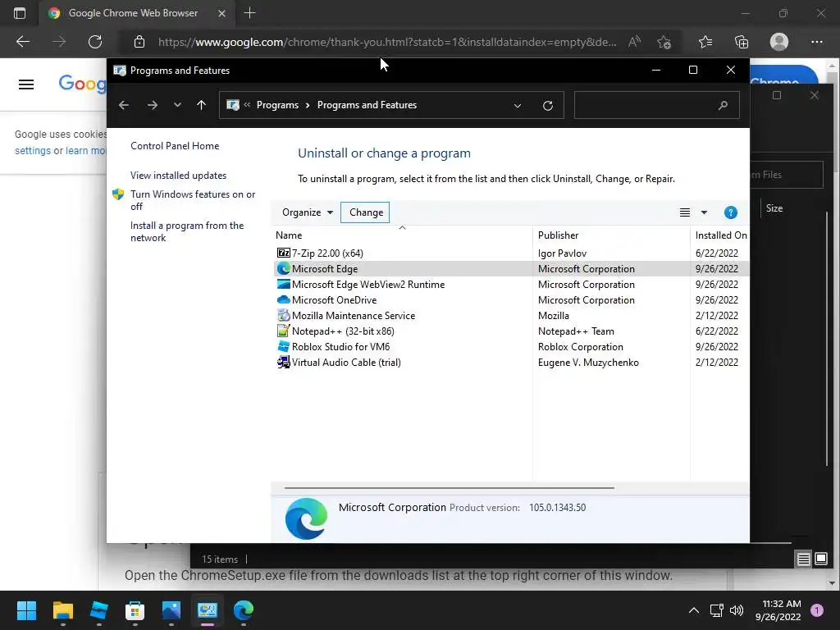The image size is (840, 630).
Task: Sort by the Installed On column header
Action: pos(720,235)
